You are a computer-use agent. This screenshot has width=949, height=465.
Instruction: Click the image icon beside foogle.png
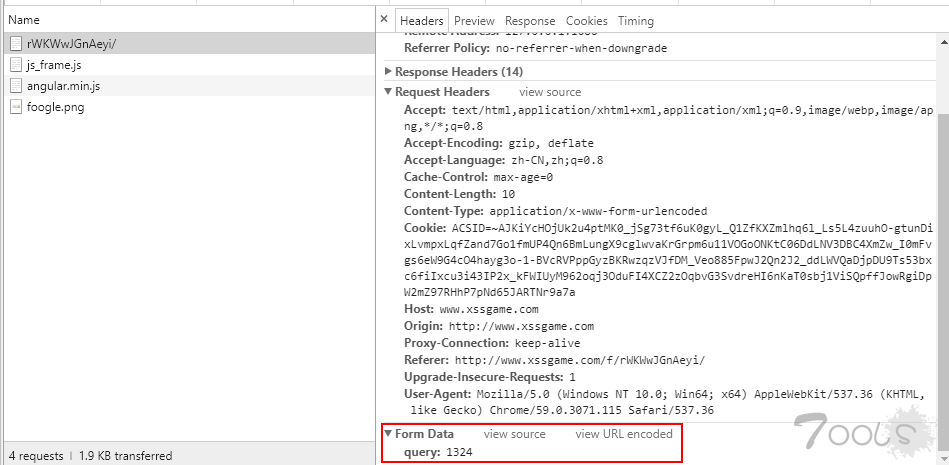16,108
